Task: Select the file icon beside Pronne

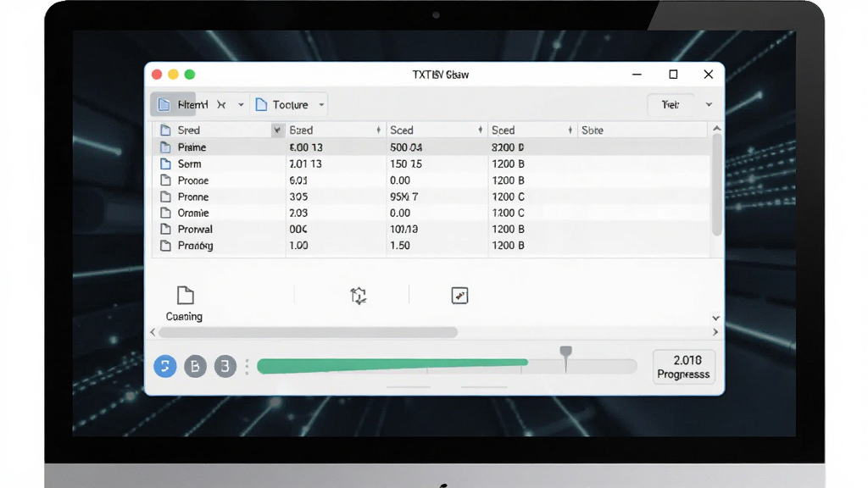Action: pyautogui.click(x=165, y=197)
